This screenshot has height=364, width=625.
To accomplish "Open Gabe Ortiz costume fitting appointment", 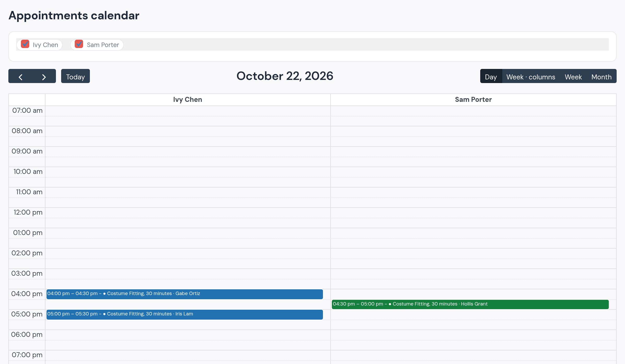I will [x=185, y=294].
